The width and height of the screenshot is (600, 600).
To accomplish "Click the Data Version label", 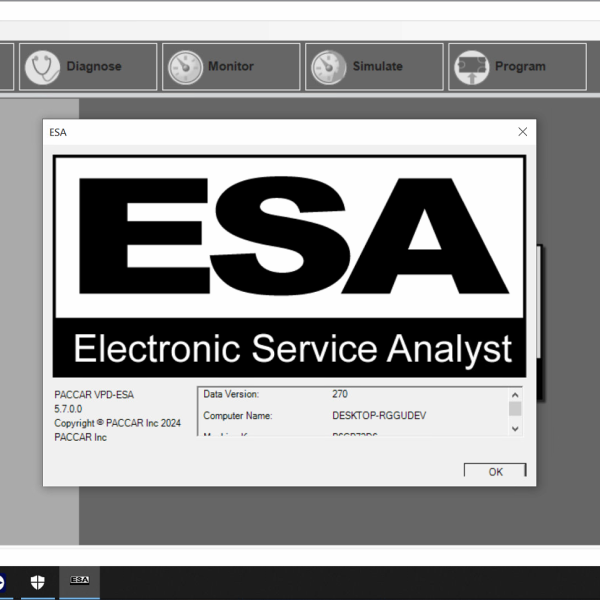I will pos(231,394).
